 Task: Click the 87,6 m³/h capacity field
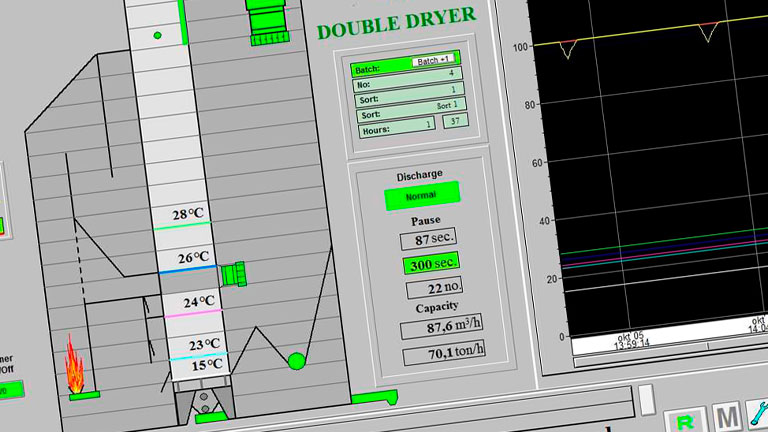coord(442,330)
